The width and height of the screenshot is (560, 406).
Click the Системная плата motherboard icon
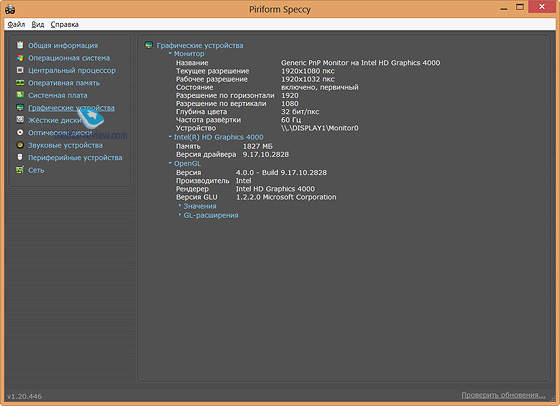coord(20,95)
